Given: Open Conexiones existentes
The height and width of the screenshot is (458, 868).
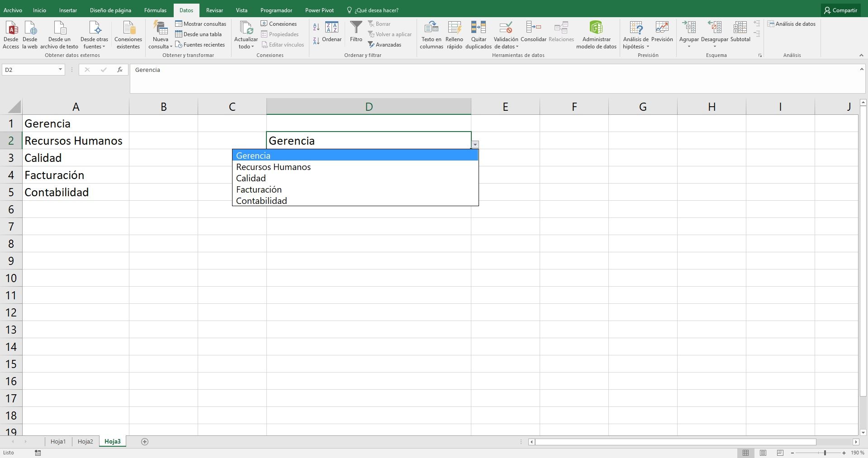Looking at the screenshot, I should [x=128, y=34].
